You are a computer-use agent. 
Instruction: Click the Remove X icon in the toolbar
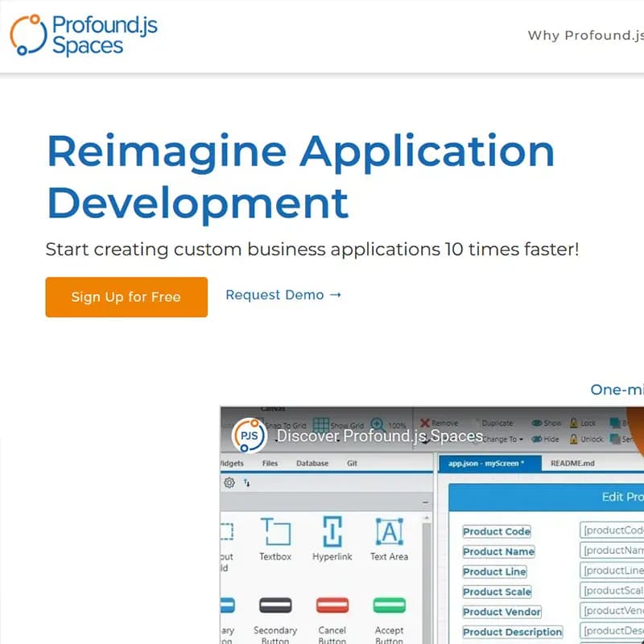click(425, 423)
